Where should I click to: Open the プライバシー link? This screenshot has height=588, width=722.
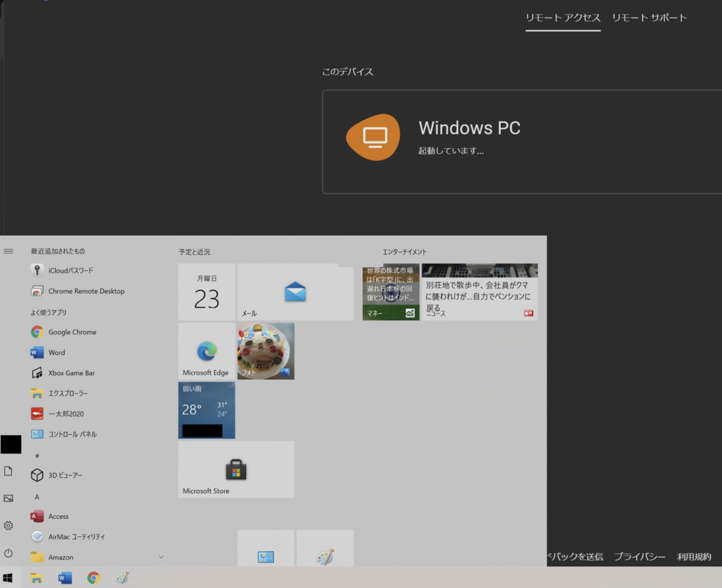pos(640,557)
